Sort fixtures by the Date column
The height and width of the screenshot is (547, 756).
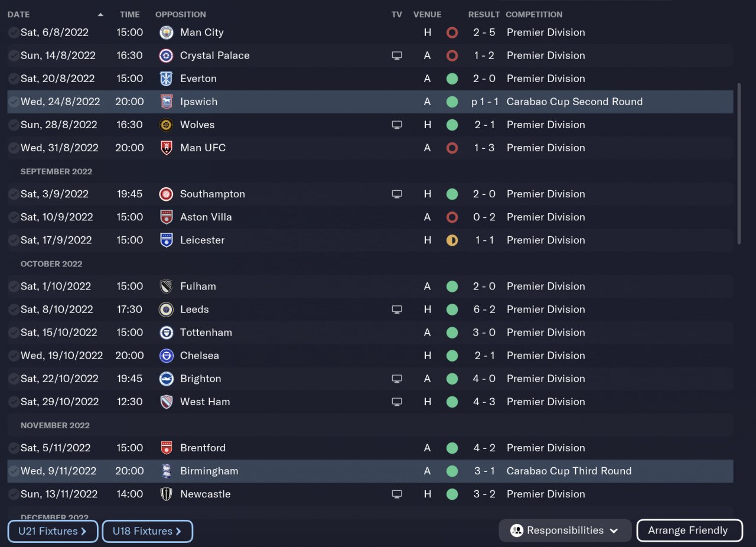click(19, 14)
